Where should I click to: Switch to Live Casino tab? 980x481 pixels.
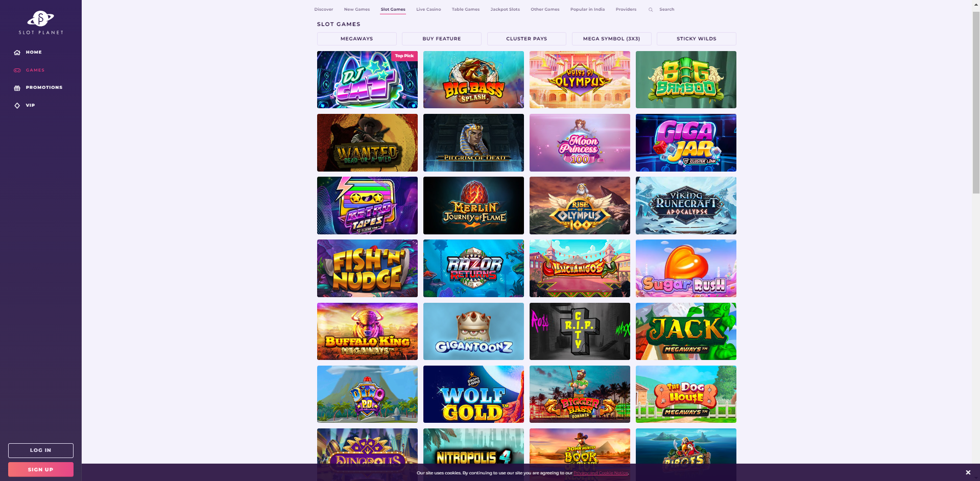tap(428, 10)
